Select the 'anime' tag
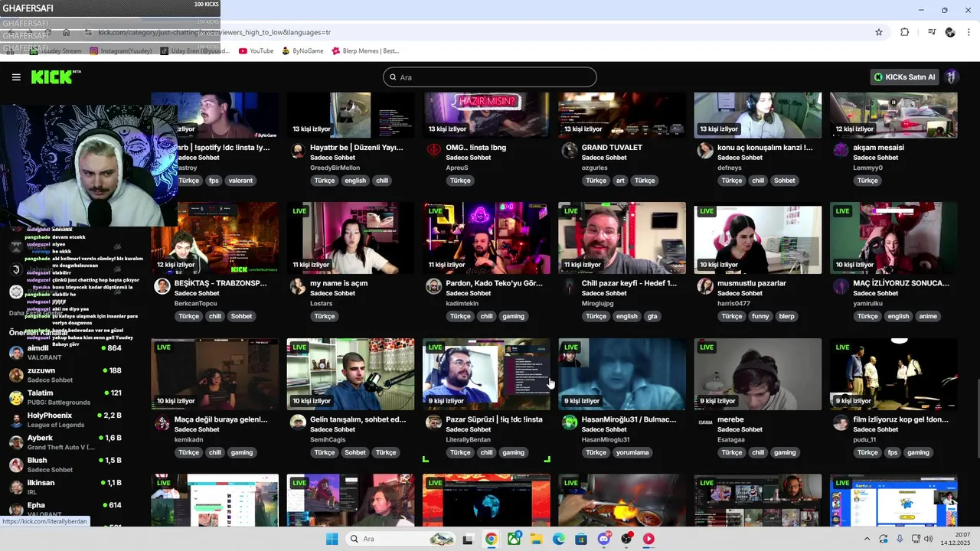980x551 pixels. point(928,316)
